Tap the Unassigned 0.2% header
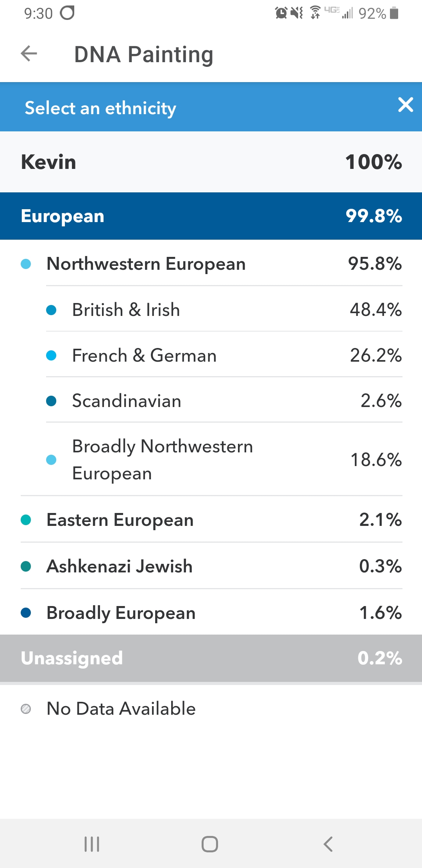The image size is (422, 868). point(211,658)
